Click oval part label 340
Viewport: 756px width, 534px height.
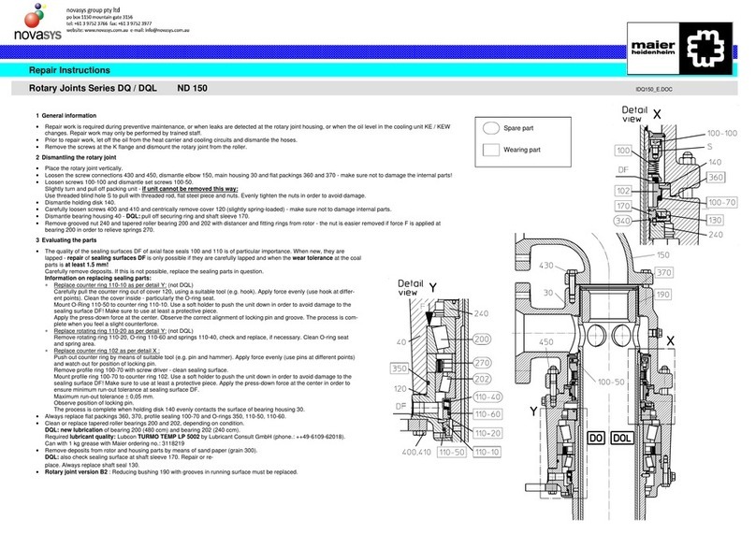622,221
